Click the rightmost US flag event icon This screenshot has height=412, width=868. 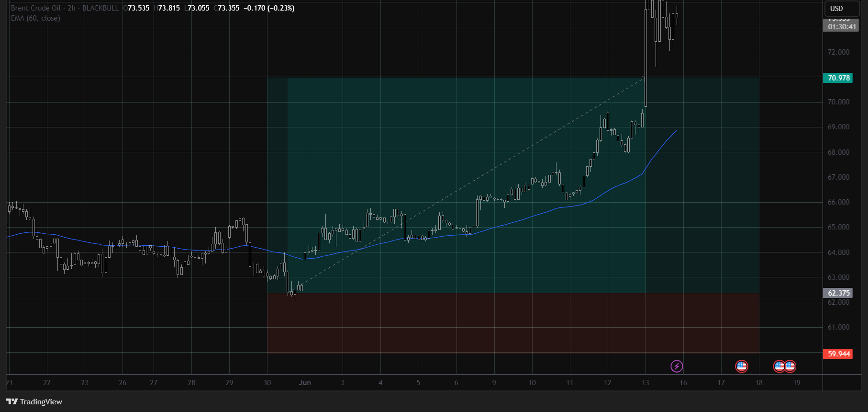790,366
